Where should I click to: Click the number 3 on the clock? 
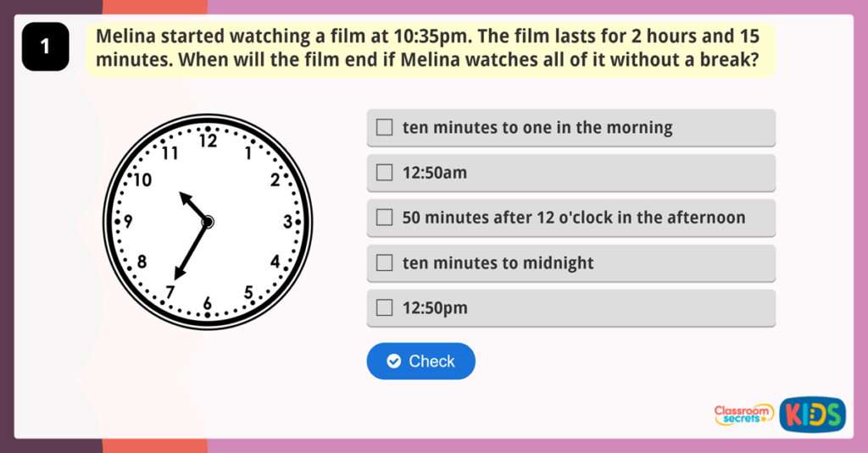tap(287, 222)
